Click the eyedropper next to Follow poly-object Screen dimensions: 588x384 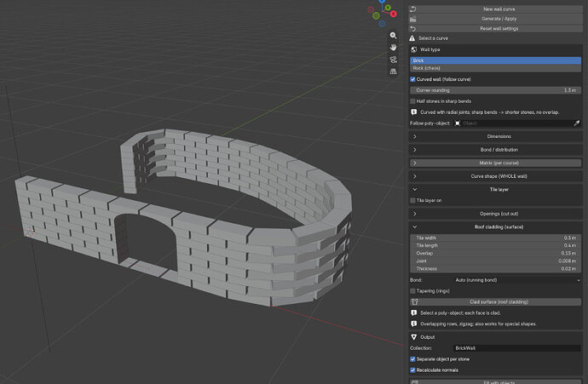pyautogui.click(x=577, y=123)
